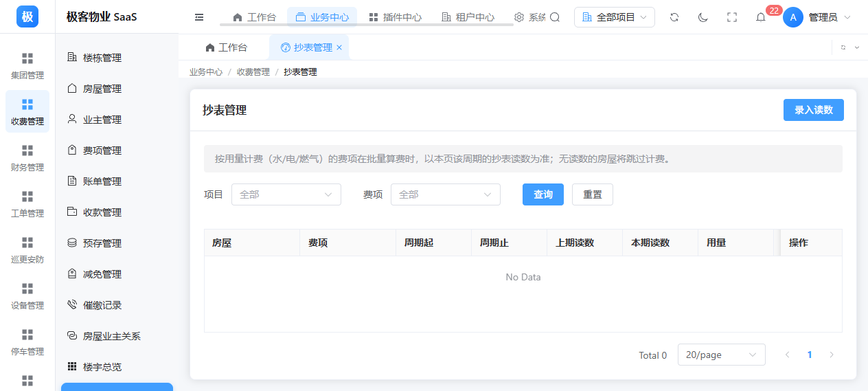Click the search magnifier icon in header
Image resolution: width=868 pixels, height=391 pixels.
pos(555,17)
